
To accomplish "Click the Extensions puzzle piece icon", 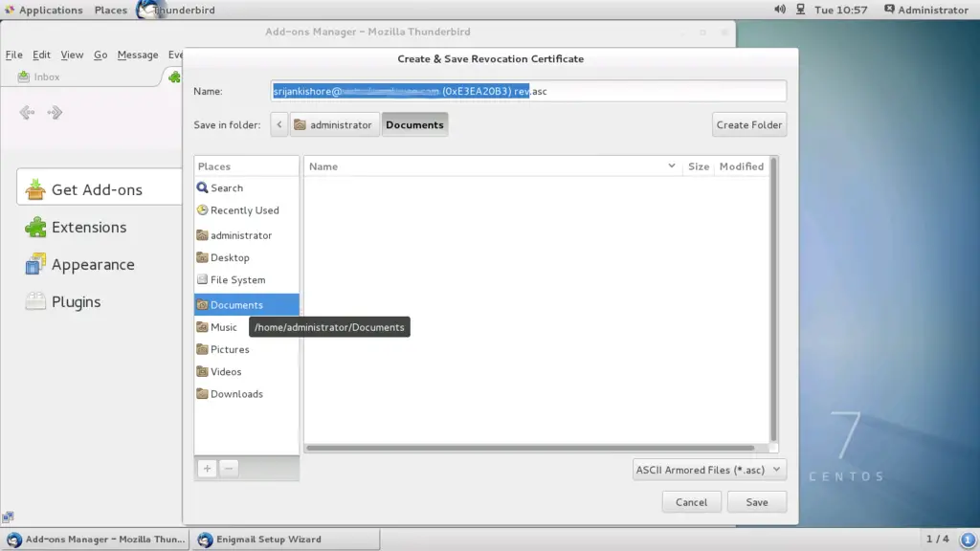I will [35, 227].
